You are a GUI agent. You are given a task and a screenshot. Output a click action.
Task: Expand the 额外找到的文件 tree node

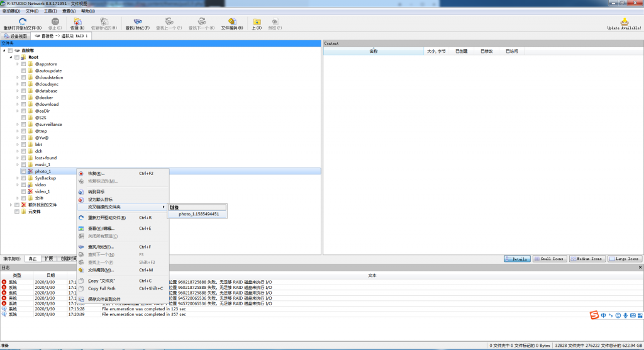(11, 205)
